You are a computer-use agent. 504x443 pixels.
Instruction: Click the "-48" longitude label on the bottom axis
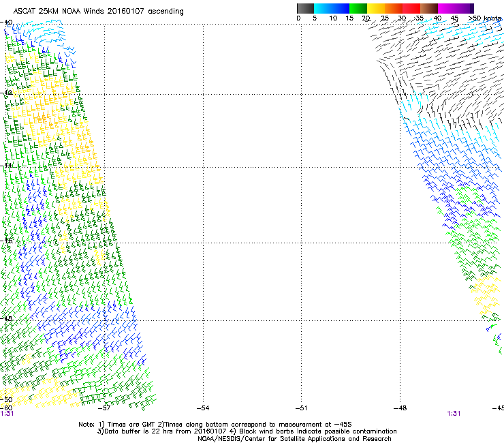[400, 408]
